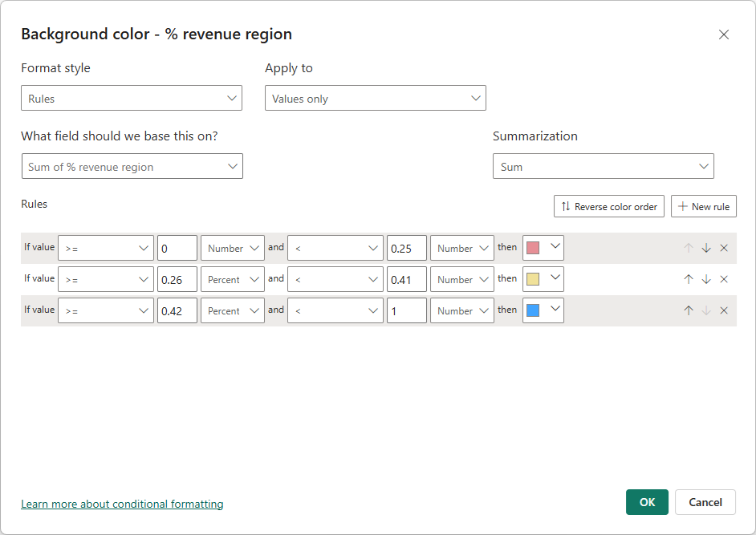756x535 pixels.
Task: Open the Format style dropdown
Action: click(132, 97)
